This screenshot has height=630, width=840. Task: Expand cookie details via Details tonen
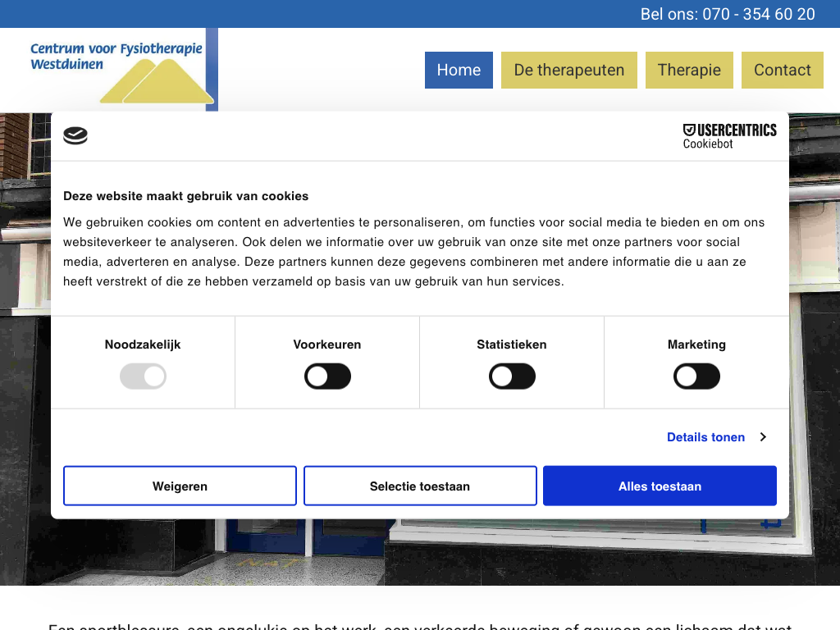click(x=705, y=437)
